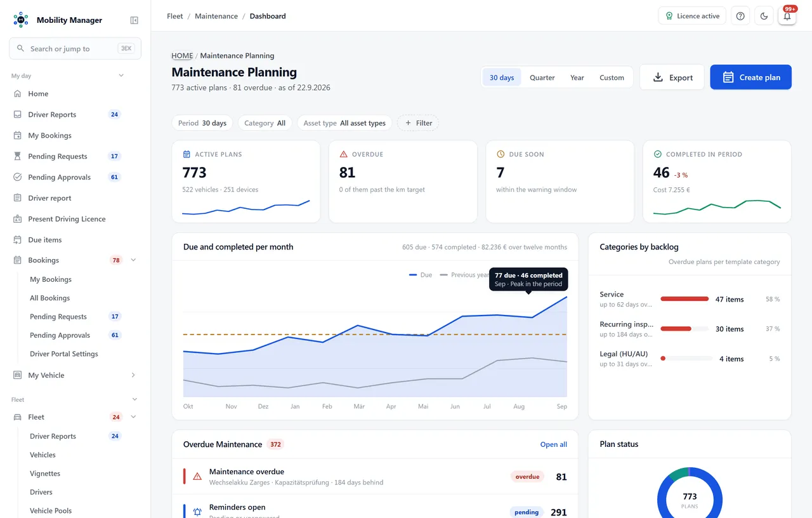Click the My Vehicle icon
The image size is (812, 518).
point(18,375)
